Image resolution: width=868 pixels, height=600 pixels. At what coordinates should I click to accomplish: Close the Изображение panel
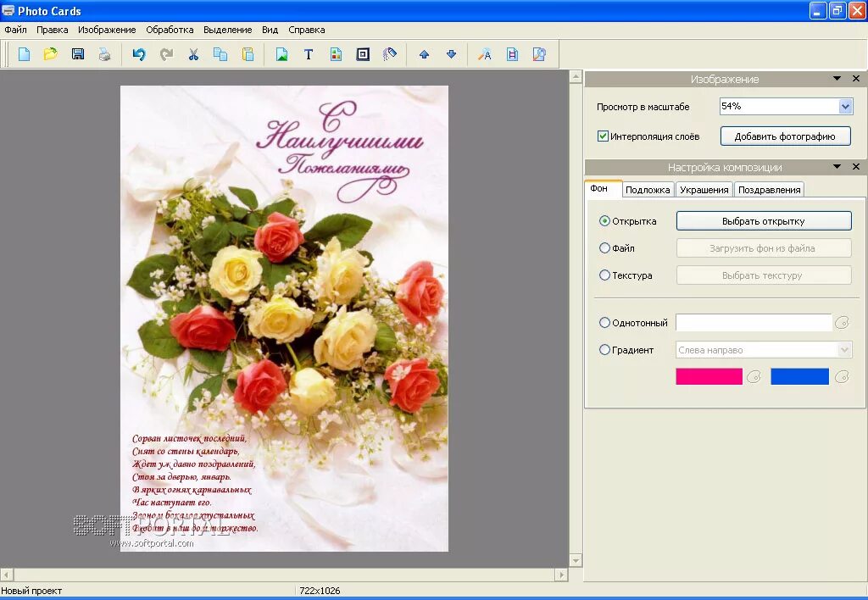pyautogui.click(x=856, y=79)
